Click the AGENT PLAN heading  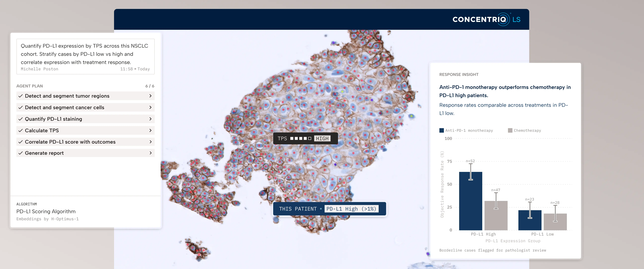pos(29,86)
